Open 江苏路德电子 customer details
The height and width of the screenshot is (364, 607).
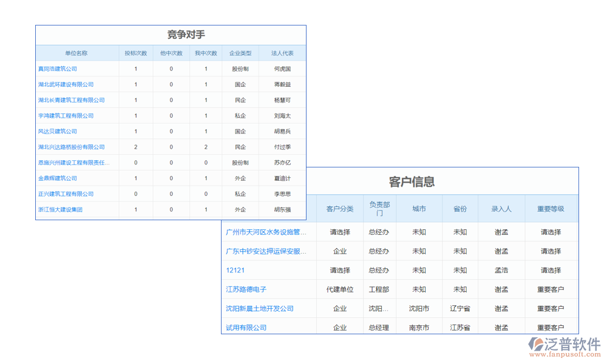coord(245,289)
